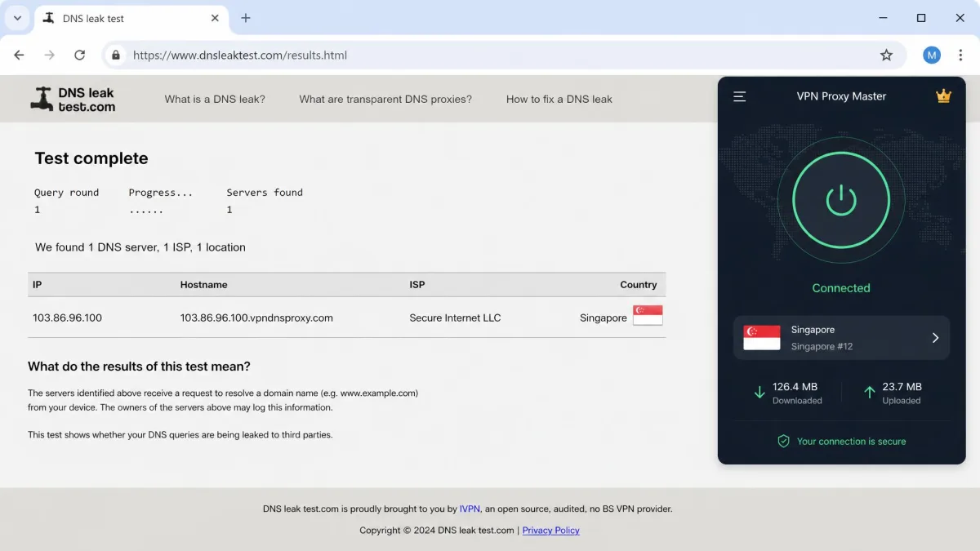Click the browser forward arrow
This screenshot has width=980, height=551.
click(x=49, y=55)
